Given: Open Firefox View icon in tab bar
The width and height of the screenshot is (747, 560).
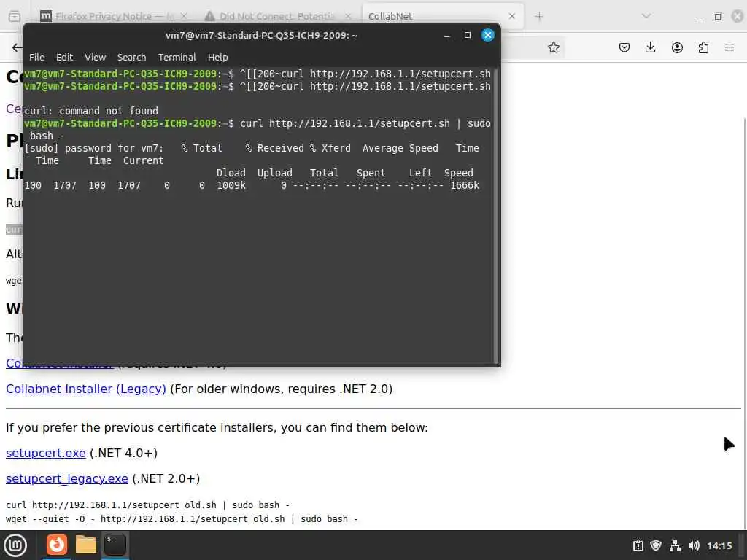Looking at the screenshot, I should pos(15,16).
